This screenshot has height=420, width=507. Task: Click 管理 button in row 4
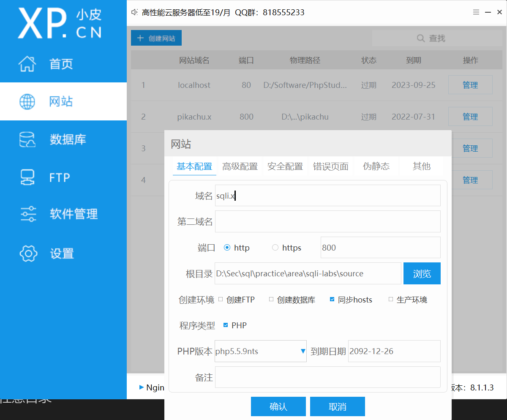(470, 180)
